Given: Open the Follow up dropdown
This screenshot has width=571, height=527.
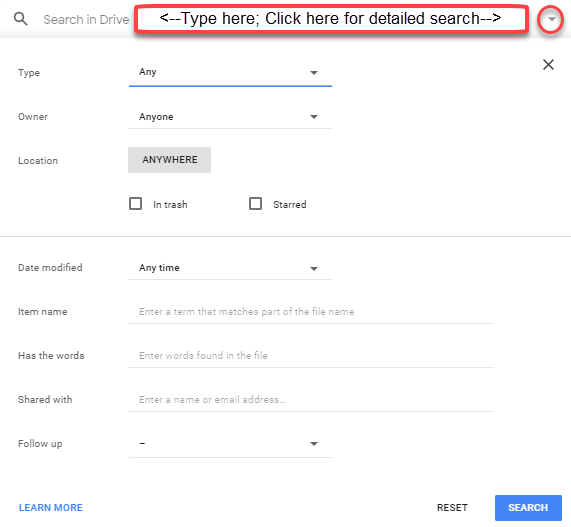Looking at the screenshot, I should coord(230,444).
